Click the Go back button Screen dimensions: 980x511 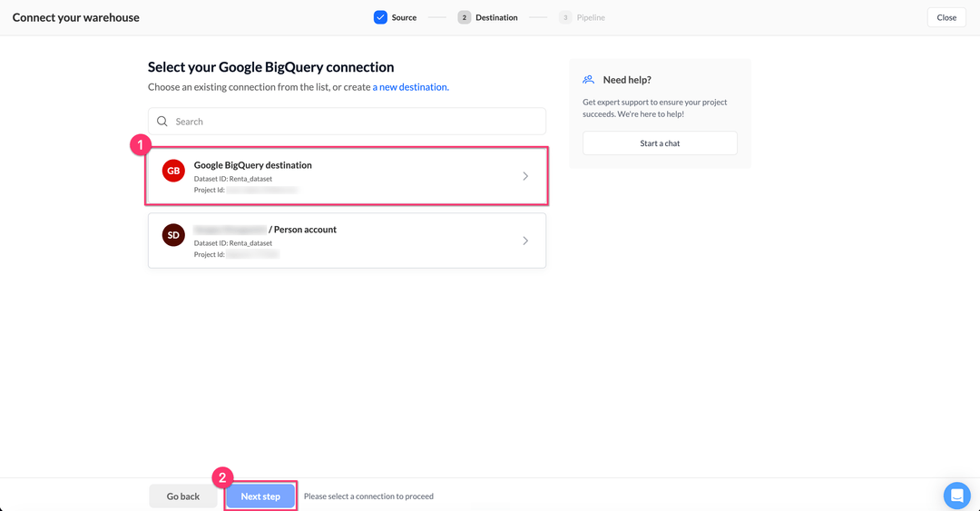point(183,496)
